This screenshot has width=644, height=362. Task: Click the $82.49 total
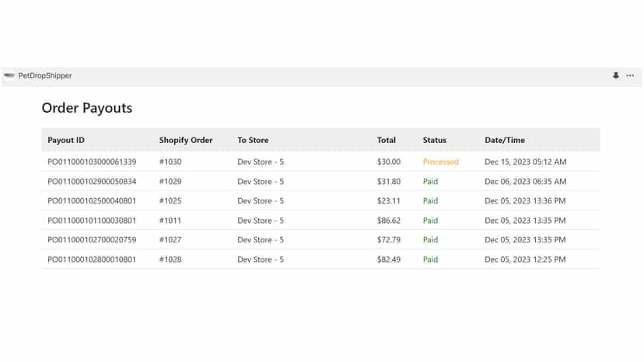[389, 259]
